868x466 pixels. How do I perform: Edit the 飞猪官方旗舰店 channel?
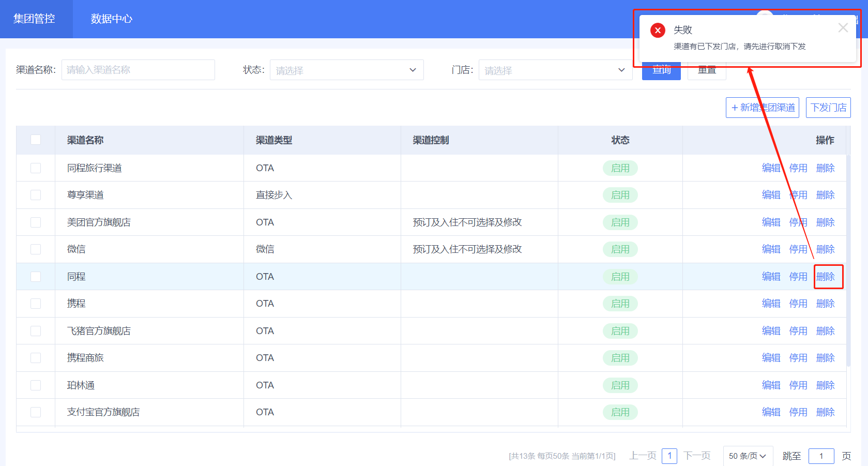tap(771, 331)
